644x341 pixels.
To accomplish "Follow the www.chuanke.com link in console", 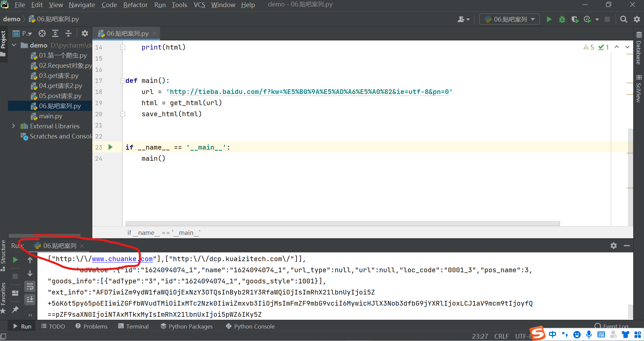I will 122,259.
